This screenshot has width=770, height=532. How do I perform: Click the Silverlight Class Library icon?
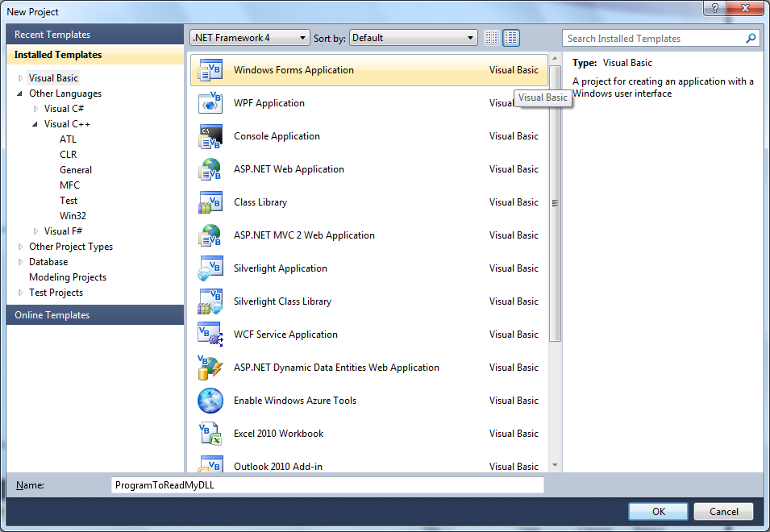210,301
